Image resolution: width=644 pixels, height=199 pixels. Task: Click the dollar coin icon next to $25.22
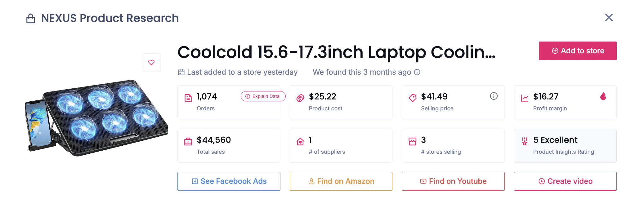click(300, 97)
